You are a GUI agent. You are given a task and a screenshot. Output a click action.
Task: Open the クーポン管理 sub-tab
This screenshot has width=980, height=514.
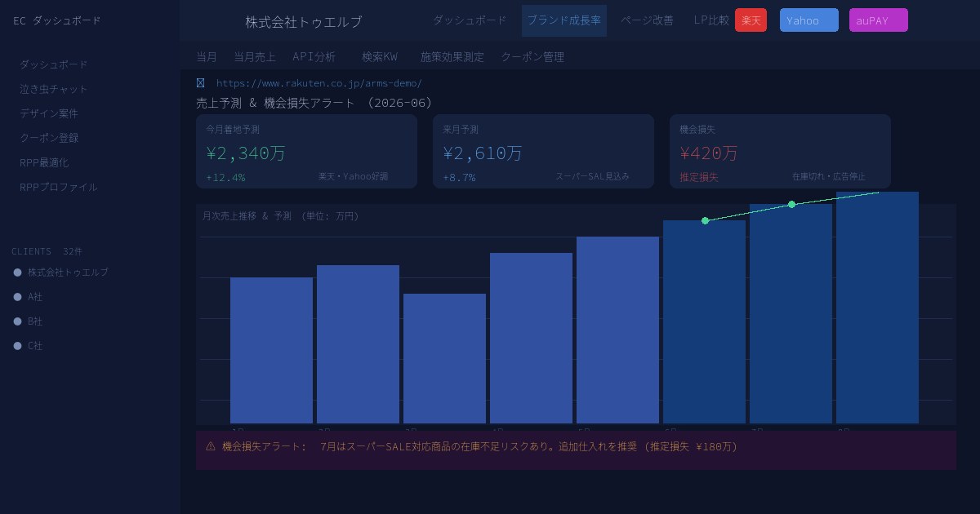(x=532, y=57)
